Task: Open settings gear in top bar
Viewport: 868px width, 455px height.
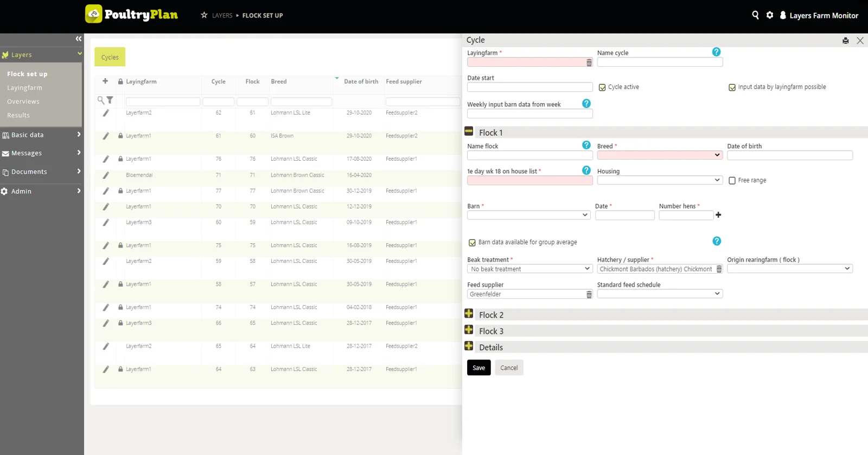Action: click(x=770, y=15)
